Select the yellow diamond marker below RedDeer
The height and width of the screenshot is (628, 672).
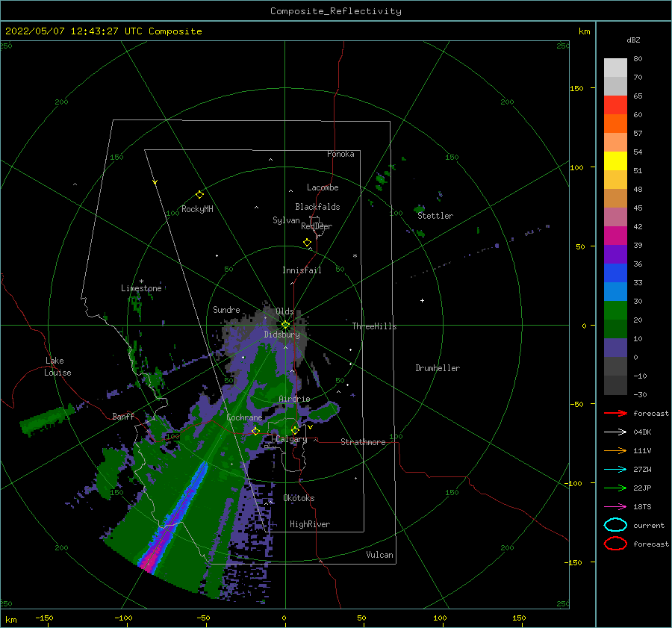pos(307,243)
